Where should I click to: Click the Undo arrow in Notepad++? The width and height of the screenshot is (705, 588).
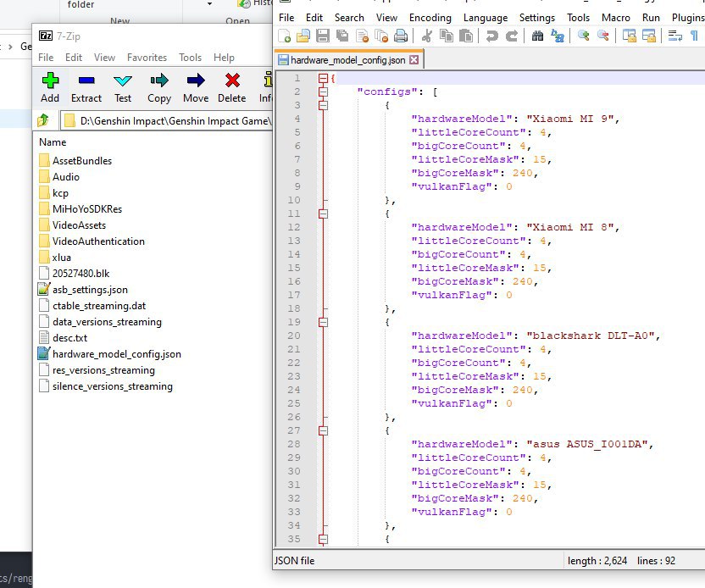(491, 36)
